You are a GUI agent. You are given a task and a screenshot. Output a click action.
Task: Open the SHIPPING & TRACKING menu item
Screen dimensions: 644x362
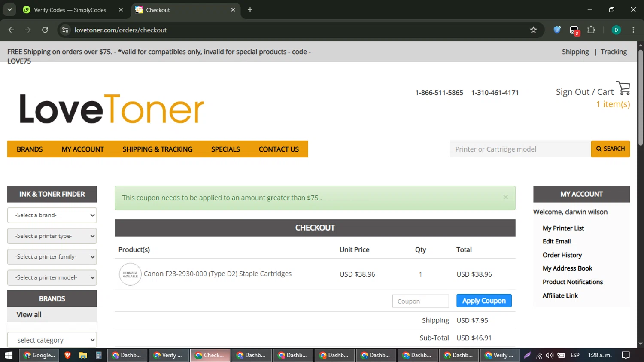pos(158,149)
